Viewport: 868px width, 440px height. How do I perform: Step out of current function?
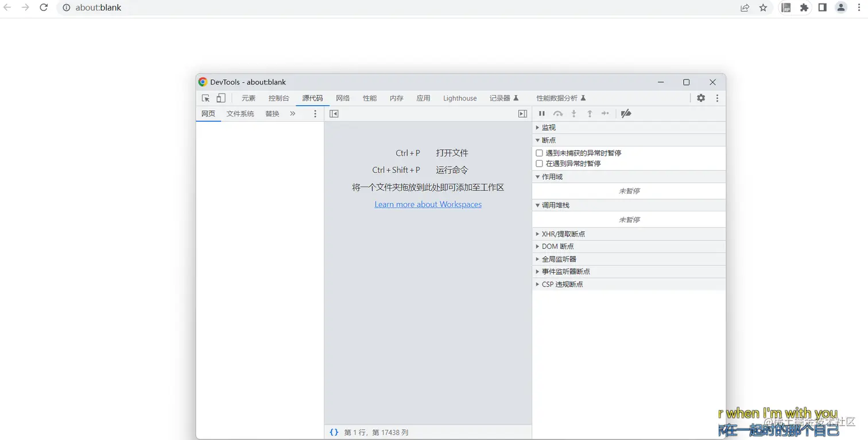pos(590,114)
